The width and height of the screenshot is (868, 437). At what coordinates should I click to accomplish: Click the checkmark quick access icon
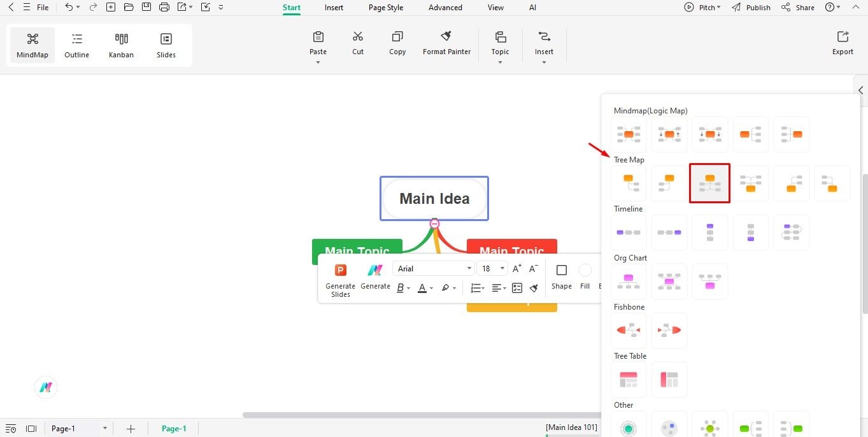(205, 8)
